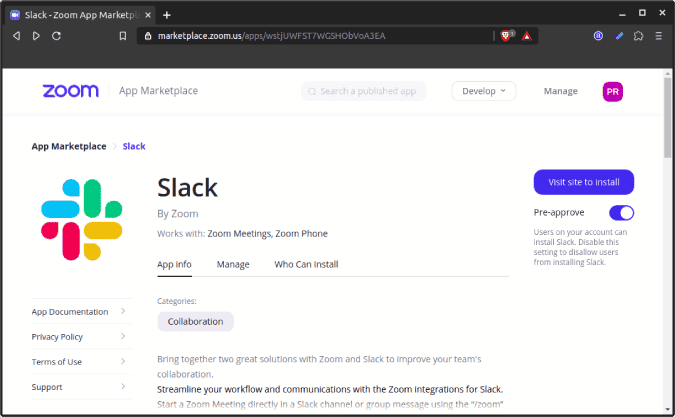Click the Slack app title heading
This screenshot has height=417, width=675.
pos(187,188)
